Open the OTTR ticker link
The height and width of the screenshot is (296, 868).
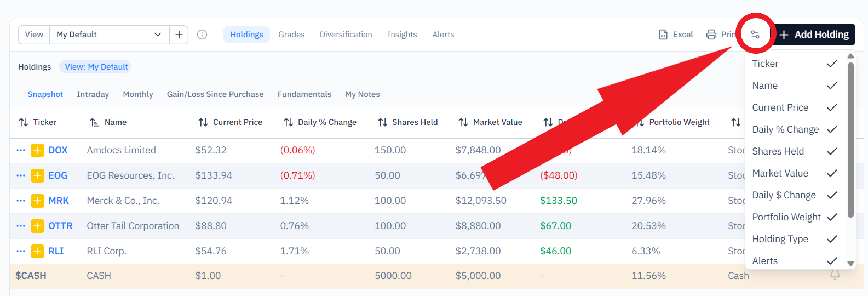coord(60,226)
